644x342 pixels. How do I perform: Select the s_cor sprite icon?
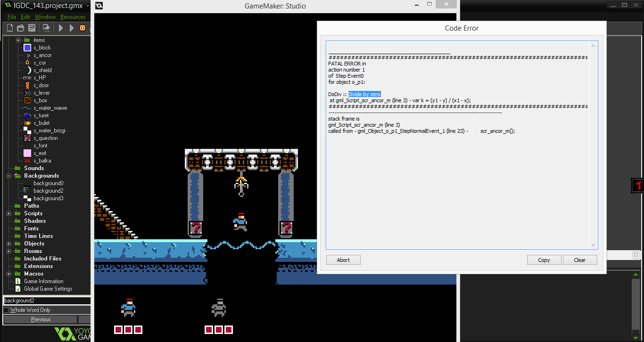pos(27,63)
